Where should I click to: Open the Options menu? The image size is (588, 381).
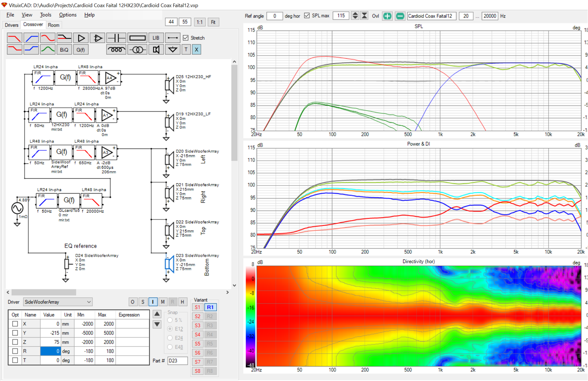tap(68, 15)
